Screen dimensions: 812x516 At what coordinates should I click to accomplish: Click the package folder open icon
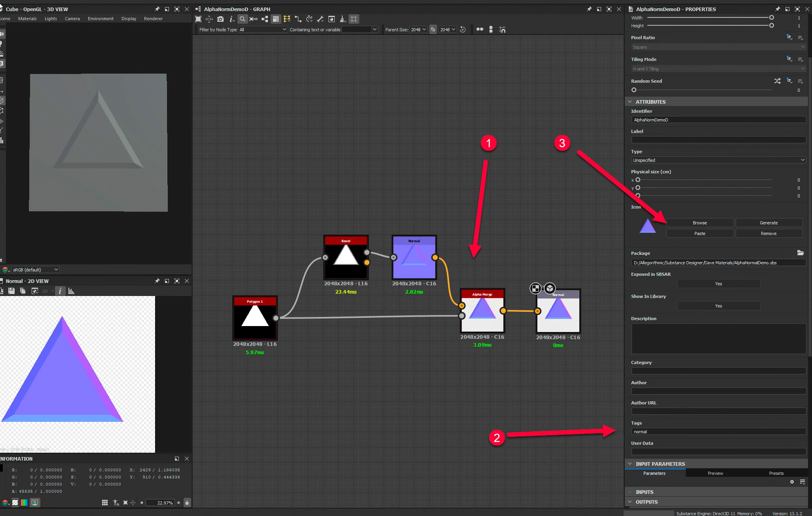(800, 253)
